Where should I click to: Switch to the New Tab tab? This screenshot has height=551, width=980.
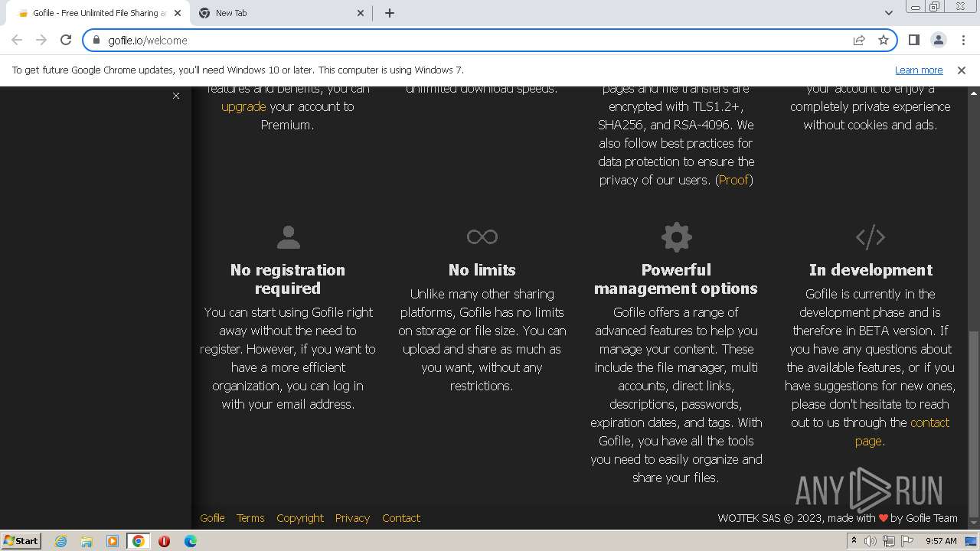(x=282, y=13)
